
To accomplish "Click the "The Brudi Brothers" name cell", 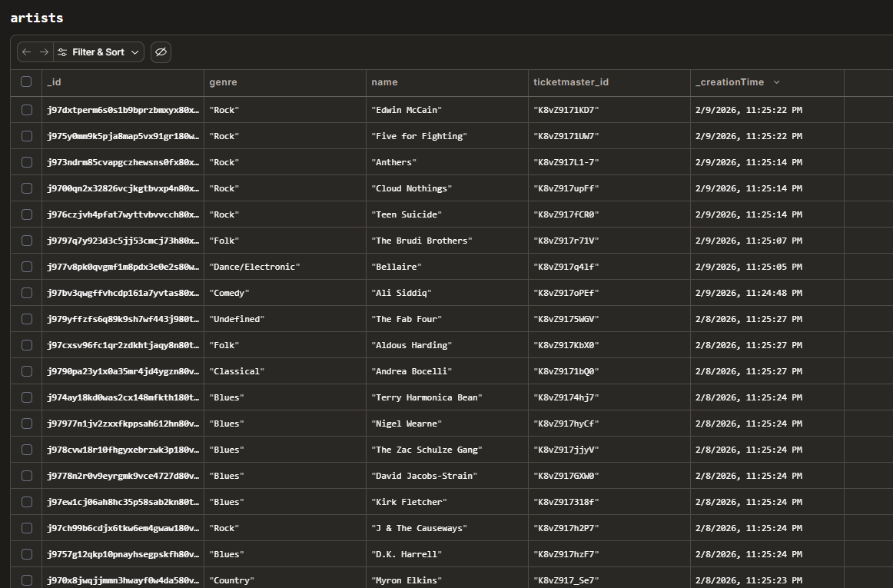I will [x=447, y=241].
